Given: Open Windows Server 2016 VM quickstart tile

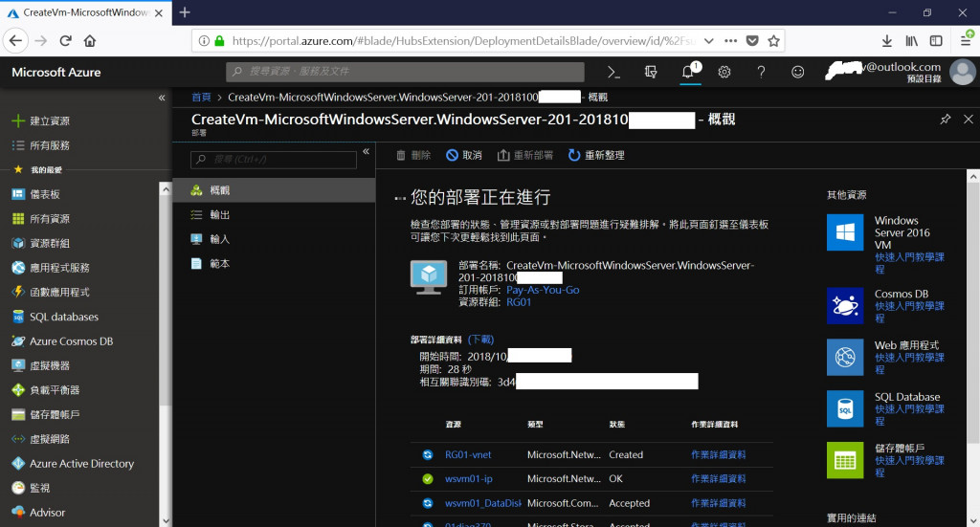Looking at the screenshot, I should pyautogui.click(x=845, y=232).
